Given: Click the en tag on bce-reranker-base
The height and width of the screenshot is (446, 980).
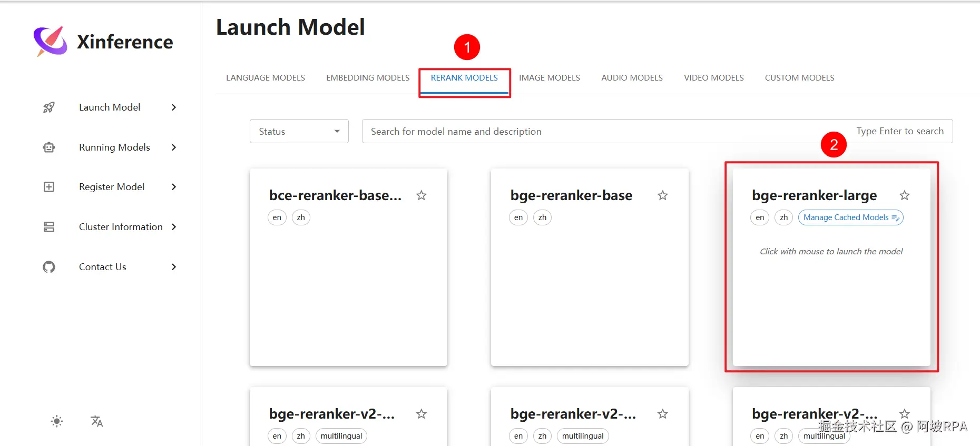Looking at the screenshot, I should coord(277,217).
